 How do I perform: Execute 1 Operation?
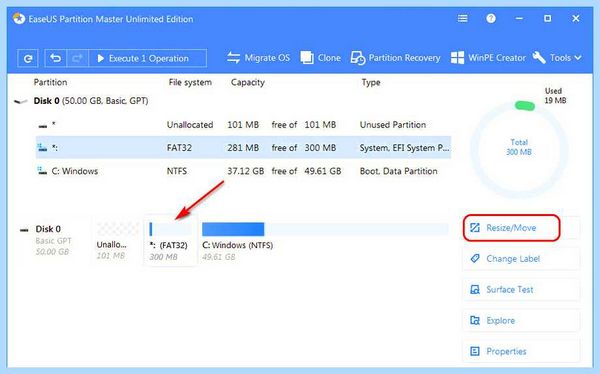[x=148, y=58]
